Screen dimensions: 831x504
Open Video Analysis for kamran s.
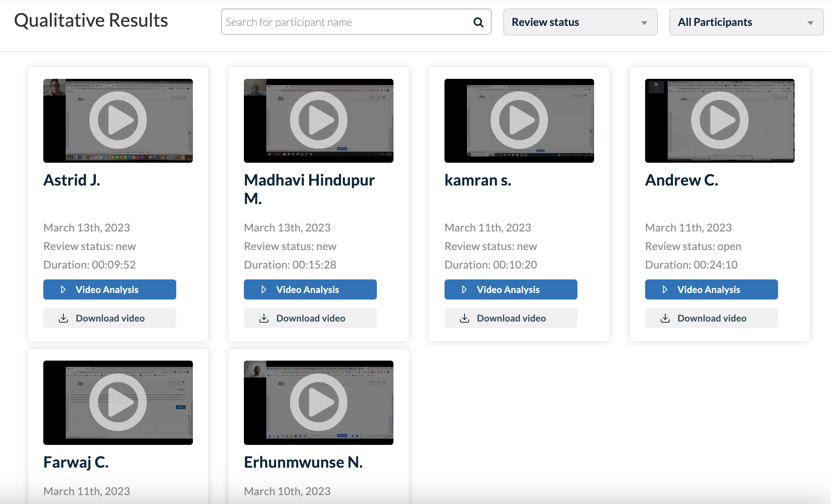511,289
